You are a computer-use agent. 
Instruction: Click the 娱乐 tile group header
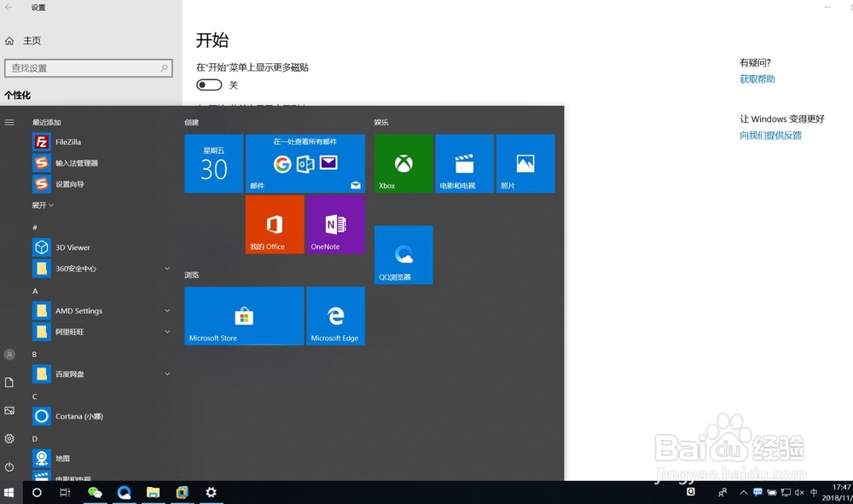pos(381,122)
